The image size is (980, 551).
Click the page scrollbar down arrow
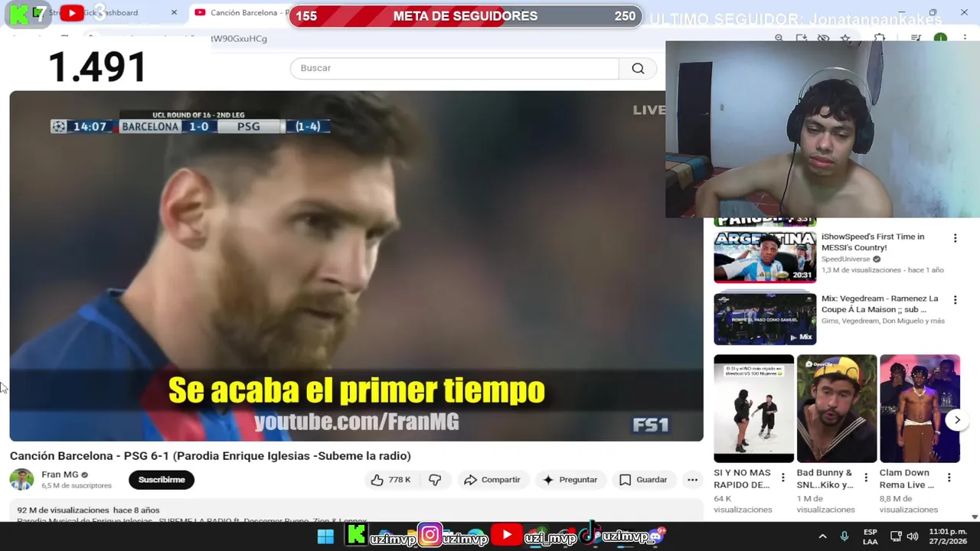pos(975,517)
